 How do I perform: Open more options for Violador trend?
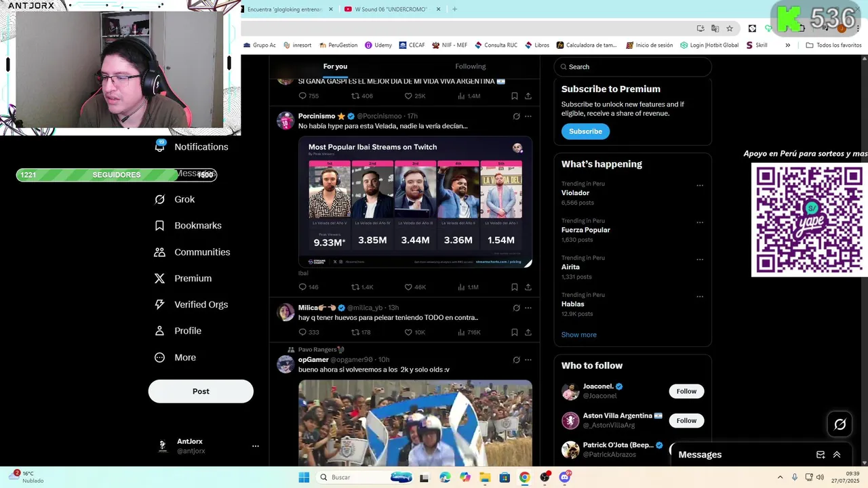pos(699,185)
